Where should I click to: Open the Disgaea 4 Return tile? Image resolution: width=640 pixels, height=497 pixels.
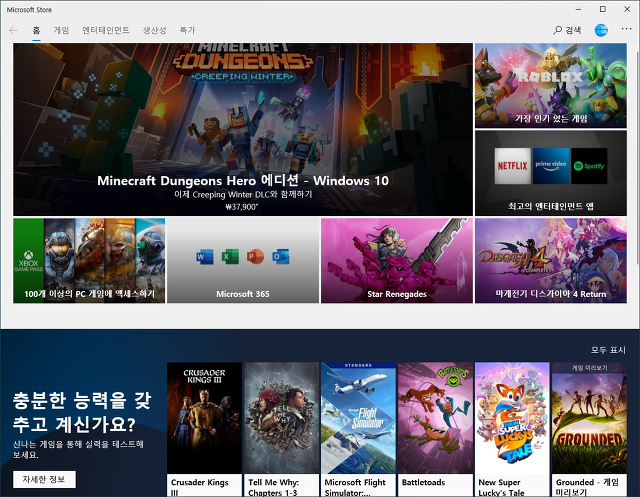click(x=551, y=260)
